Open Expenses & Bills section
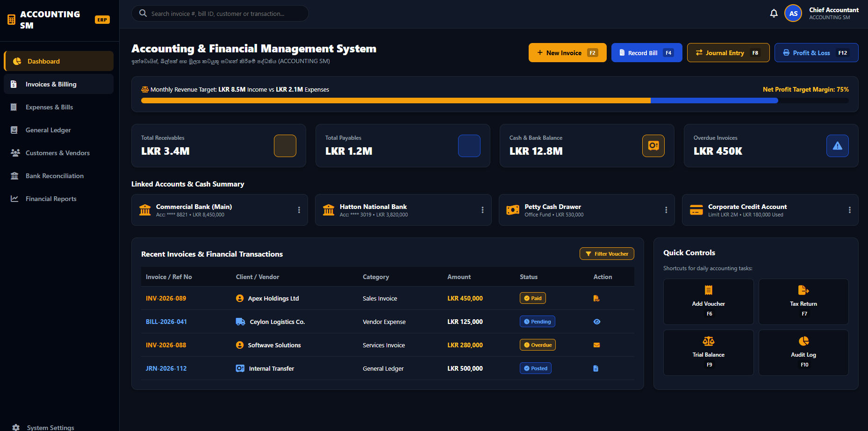Viewport: 868px width, 431px height. (58, 107)
